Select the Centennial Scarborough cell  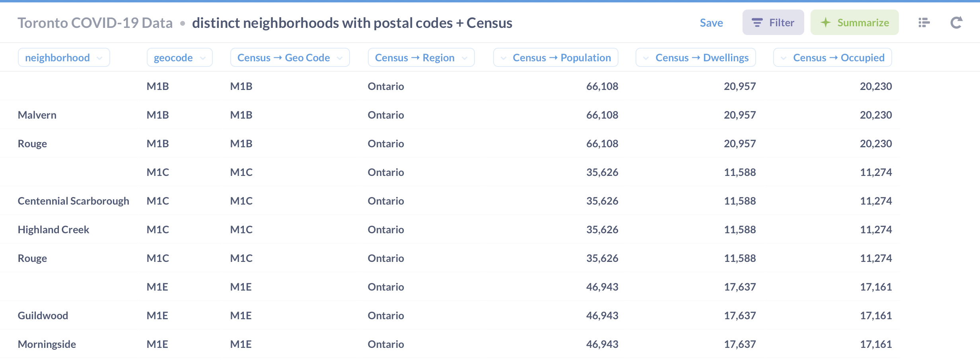click(74, 201)
